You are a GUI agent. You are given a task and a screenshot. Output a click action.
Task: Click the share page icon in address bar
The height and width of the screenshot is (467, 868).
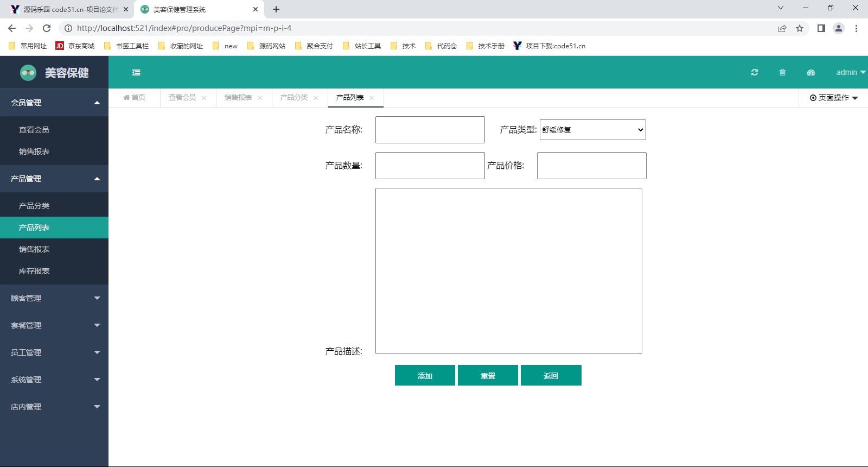782,28
